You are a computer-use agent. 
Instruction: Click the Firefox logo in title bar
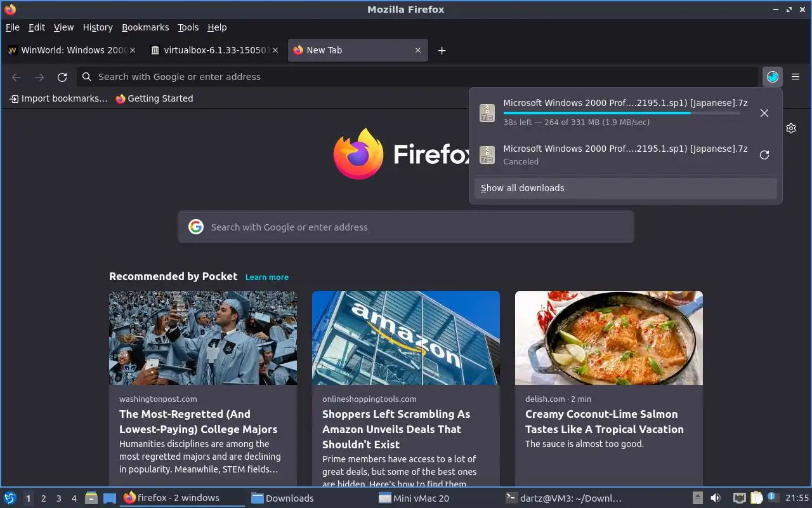(10, 10)
